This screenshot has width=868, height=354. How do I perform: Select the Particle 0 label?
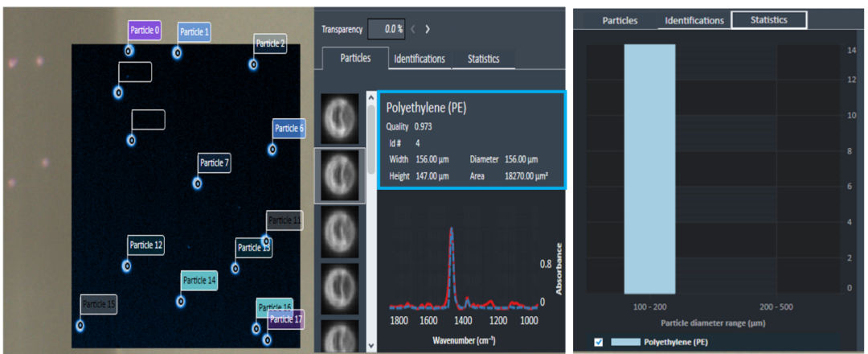pos(145,31)
